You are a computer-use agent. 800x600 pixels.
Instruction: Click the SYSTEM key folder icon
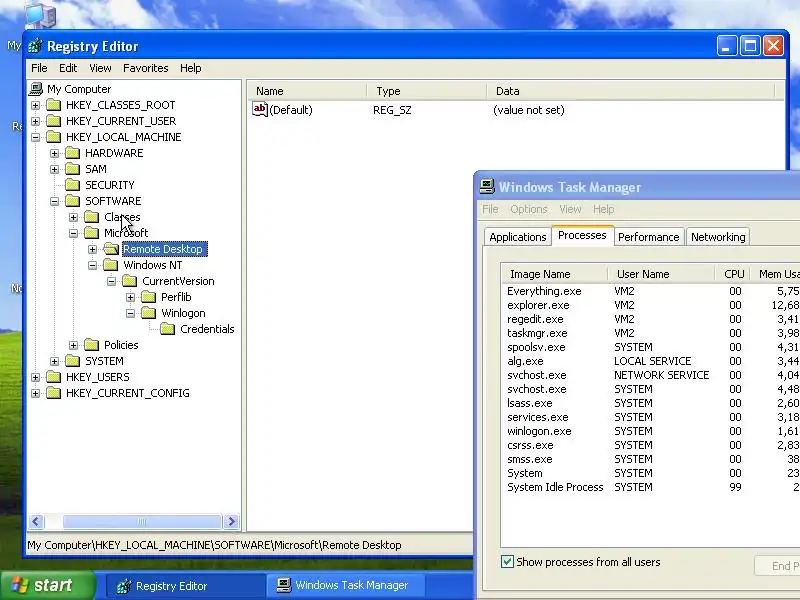[x=72, y=361]
